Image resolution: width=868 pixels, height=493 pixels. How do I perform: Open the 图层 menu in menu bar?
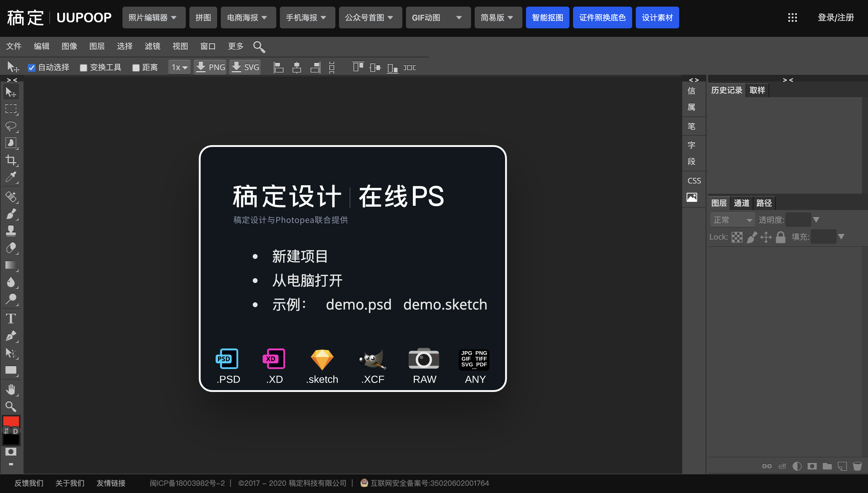97,46
